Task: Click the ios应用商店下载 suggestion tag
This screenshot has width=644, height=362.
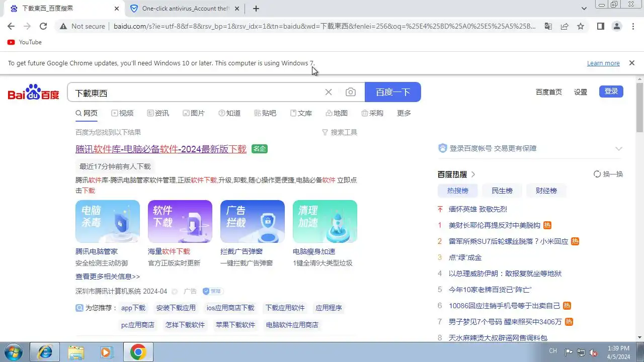Action: (230, 308)
